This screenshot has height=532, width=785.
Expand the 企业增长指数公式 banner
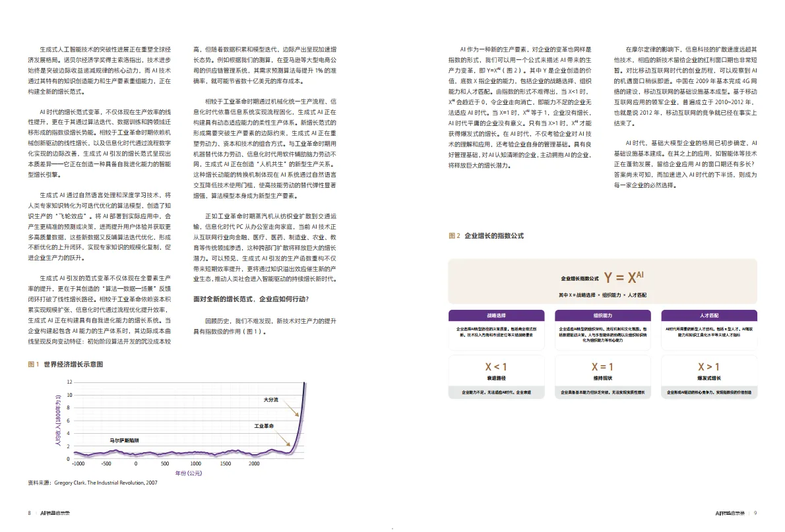click(x=603, y=281)
